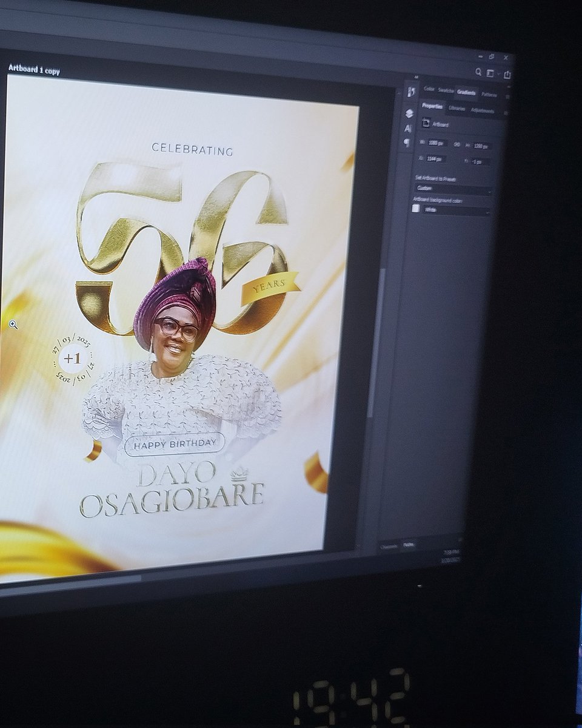The image size is (582, 728).
Task: Click the artboard height H field
Action: coord(481,146)
